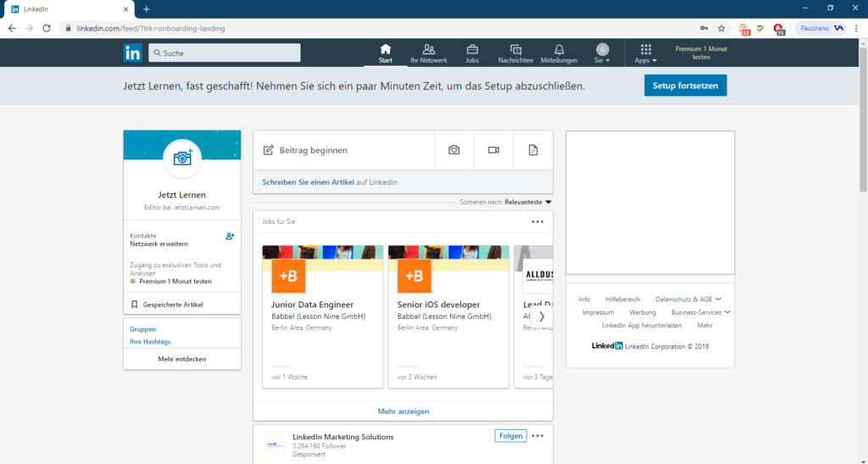Attach a document using the document icon
This screenshot has height=464, width=868.
click(533, 150)
